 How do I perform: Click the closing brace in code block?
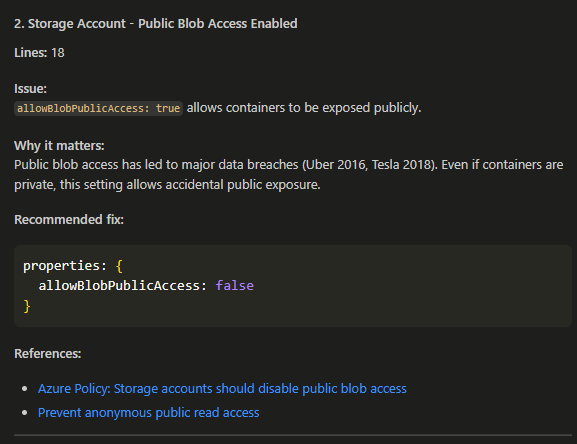click(26, 306)
